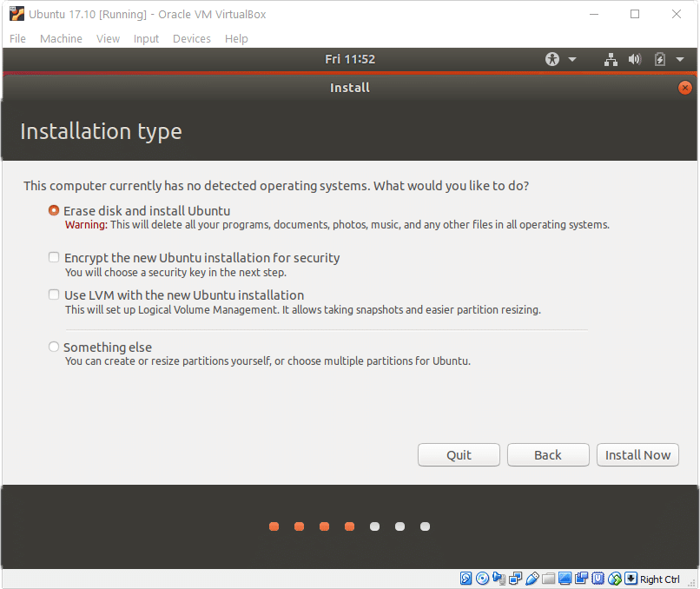Open the accessibility dropdown arrow in the panel
This screenshot has height=589, width=700.
(571, 59)
